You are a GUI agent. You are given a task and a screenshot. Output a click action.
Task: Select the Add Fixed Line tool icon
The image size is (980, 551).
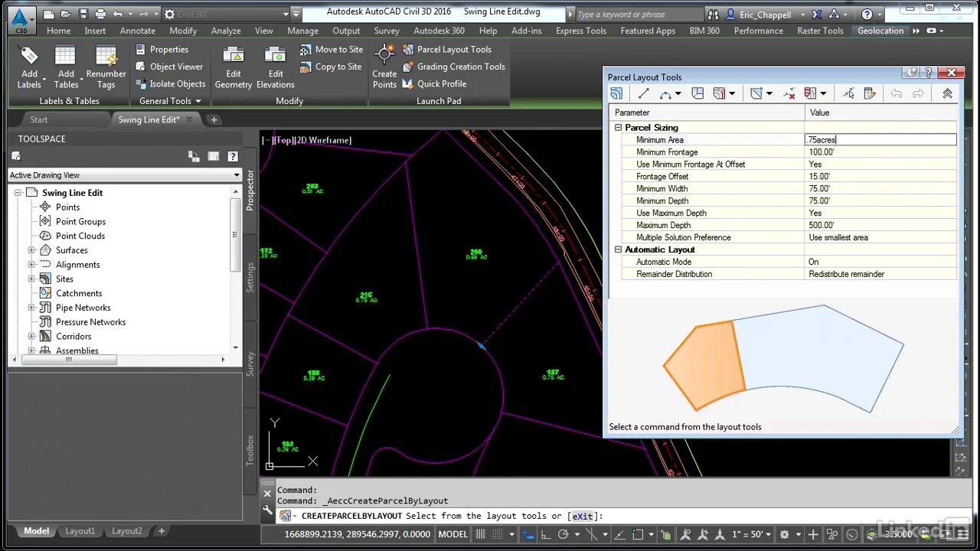coord(643,93)
